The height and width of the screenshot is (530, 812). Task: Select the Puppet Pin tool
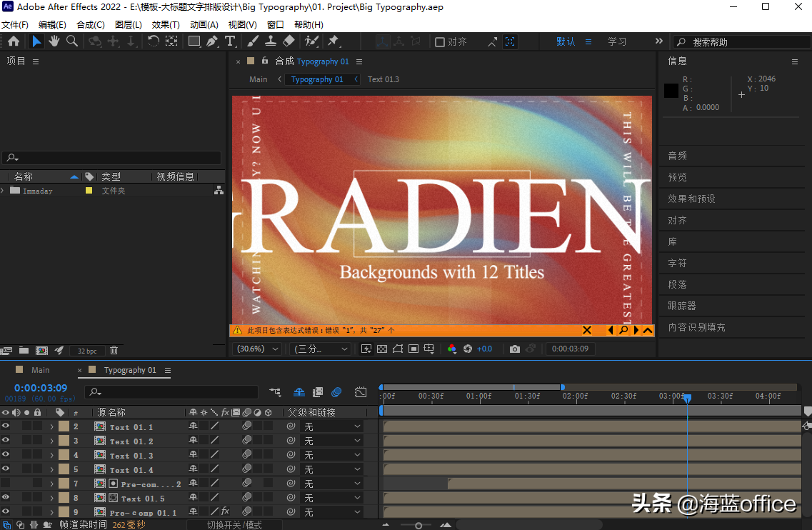(x=333, y=41)
